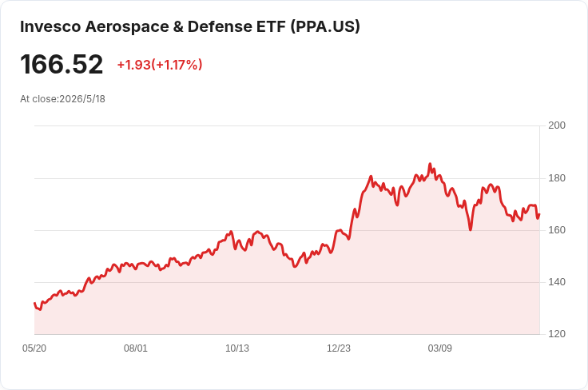Click the Invesco Aerospace & Defense ETF title
The image size is (588, 390).
190,26
